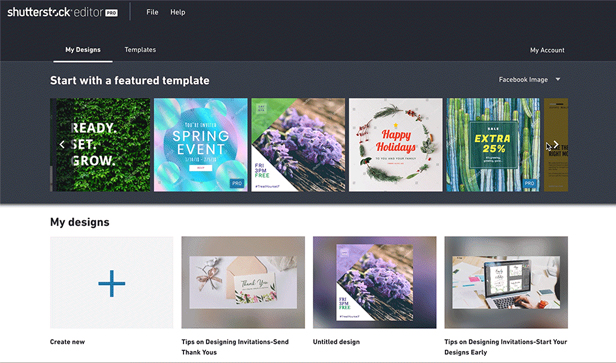The width and height of the screenshot is (616, 363).
Task: Show next templates with right arrow
Action: [556, 145]
